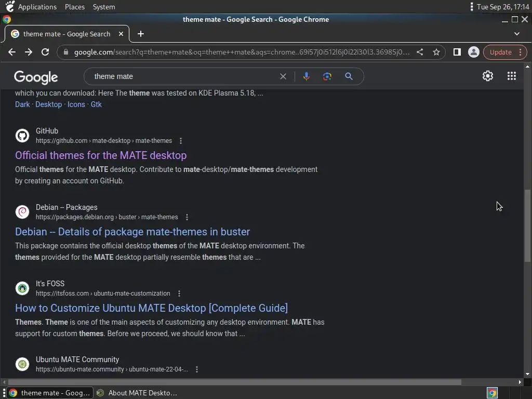Click packages.debian.org buster mate-themes URL

[x=107, y=217]
